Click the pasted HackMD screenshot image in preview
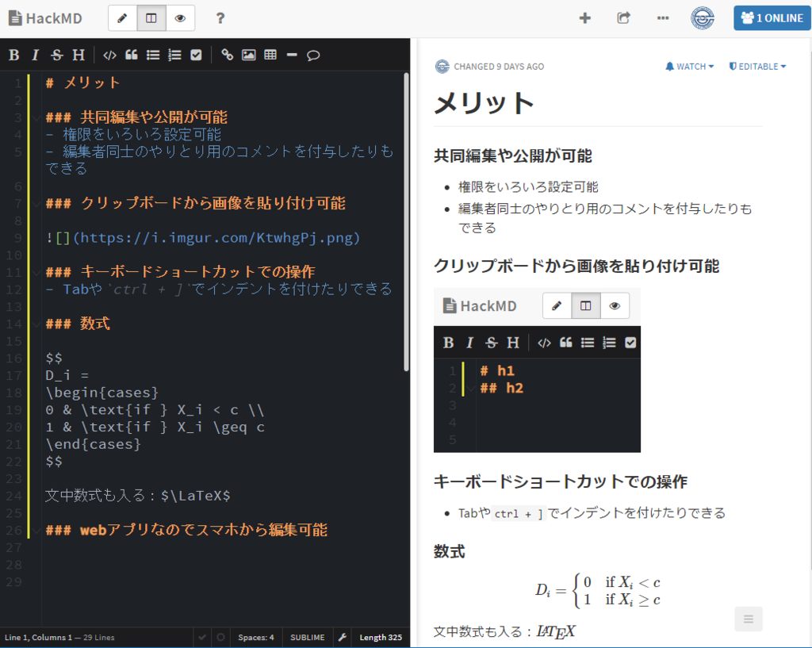 click(537, 370)
